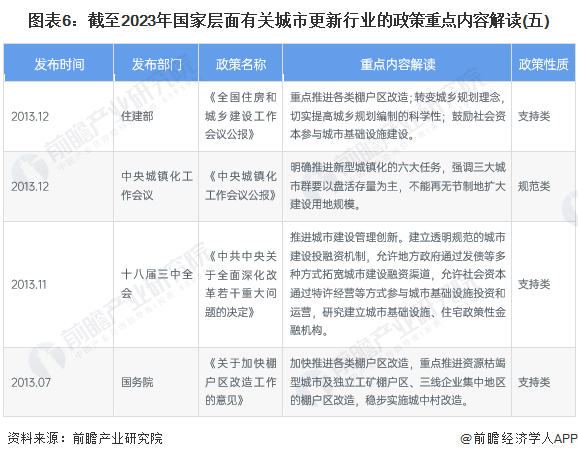Click the 住建部 department cell
The image size is (578, 459).
coord(137,116)
